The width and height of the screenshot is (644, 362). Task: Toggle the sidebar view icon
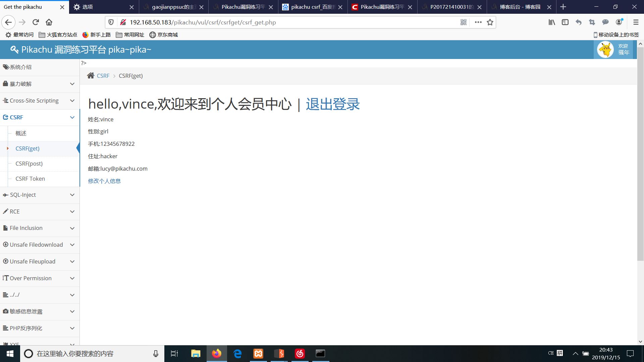tap(565, 22)
